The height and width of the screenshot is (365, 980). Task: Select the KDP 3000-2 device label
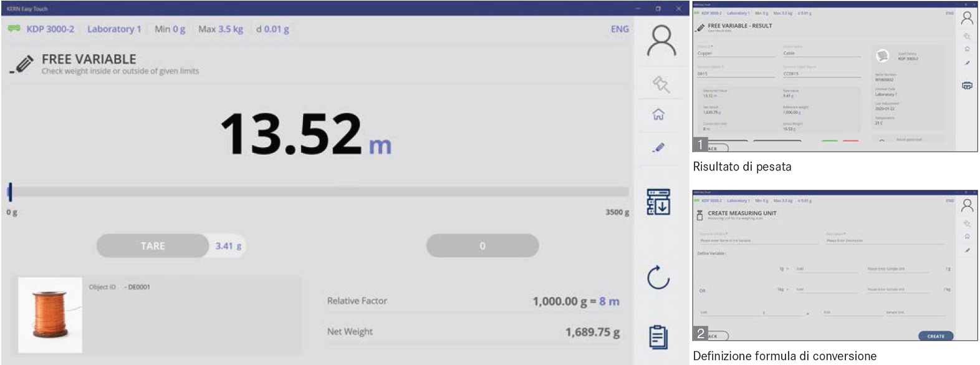click(x=50, y=29)
